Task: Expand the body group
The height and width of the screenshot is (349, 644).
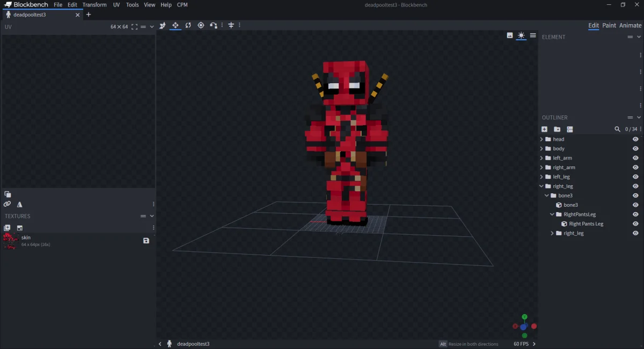Action: (541, 149)
